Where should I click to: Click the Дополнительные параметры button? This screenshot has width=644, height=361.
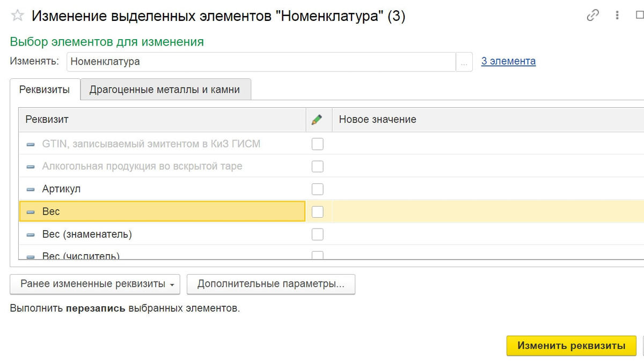click(x=270, y=284)
